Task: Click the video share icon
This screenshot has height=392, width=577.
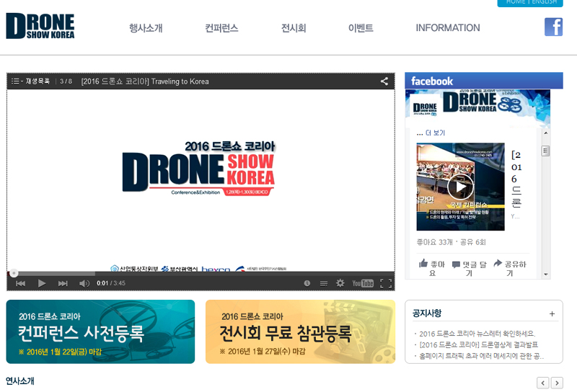Action: 384,81
